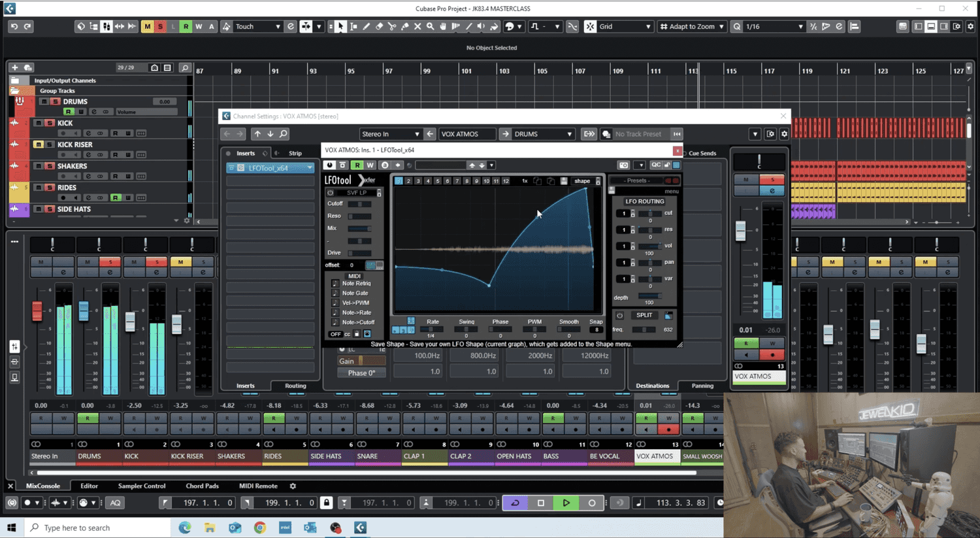Enable the Note Retrig MIDI option
The width and height of the screenshot is (980, 538).
pos(335,284)
